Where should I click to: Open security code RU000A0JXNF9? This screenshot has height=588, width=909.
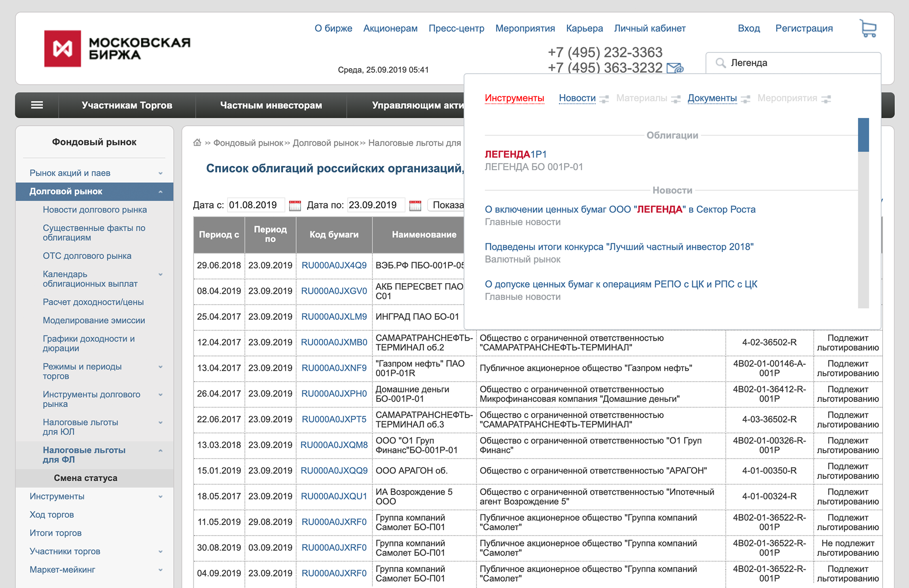click(334, 368)
